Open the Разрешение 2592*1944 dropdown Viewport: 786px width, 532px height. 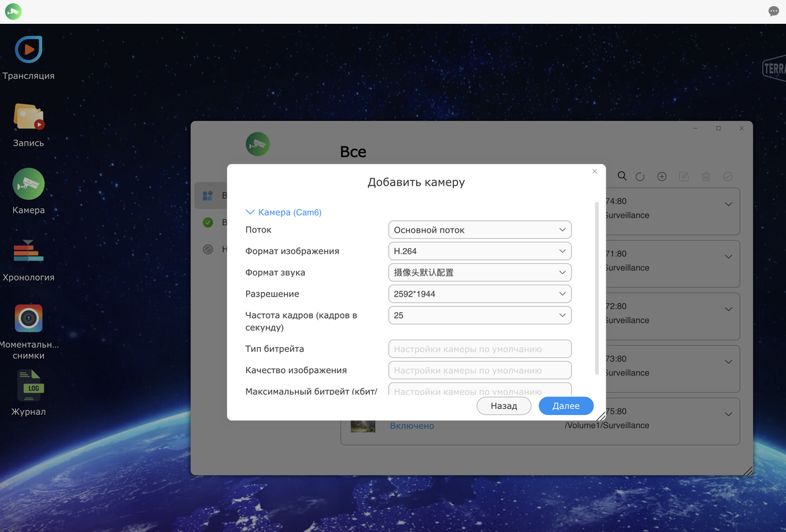point(480,294)
